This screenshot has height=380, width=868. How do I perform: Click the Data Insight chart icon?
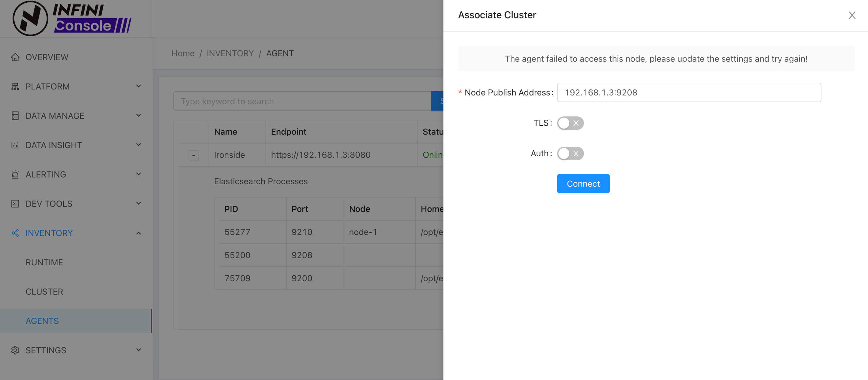(x=15, y=145)
